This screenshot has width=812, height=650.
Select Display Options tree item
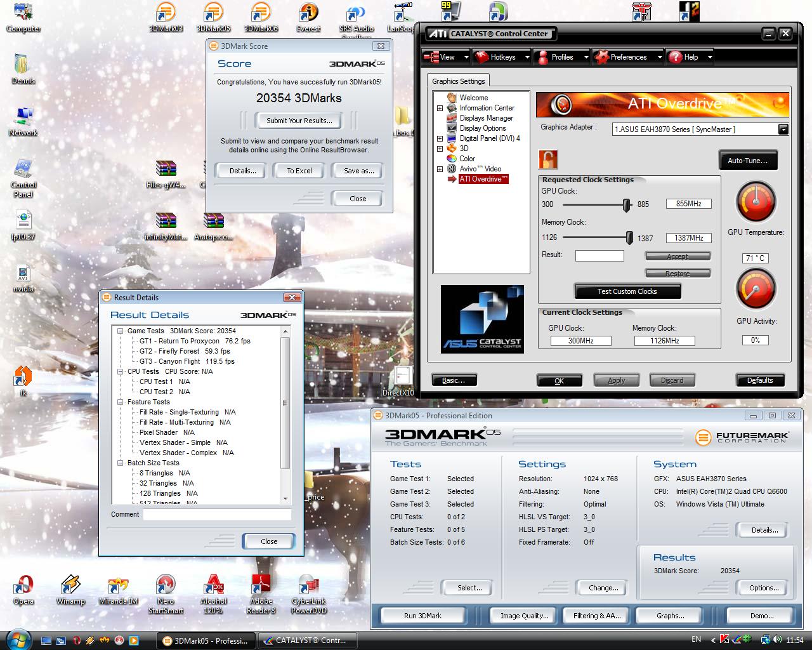(483, 128)
